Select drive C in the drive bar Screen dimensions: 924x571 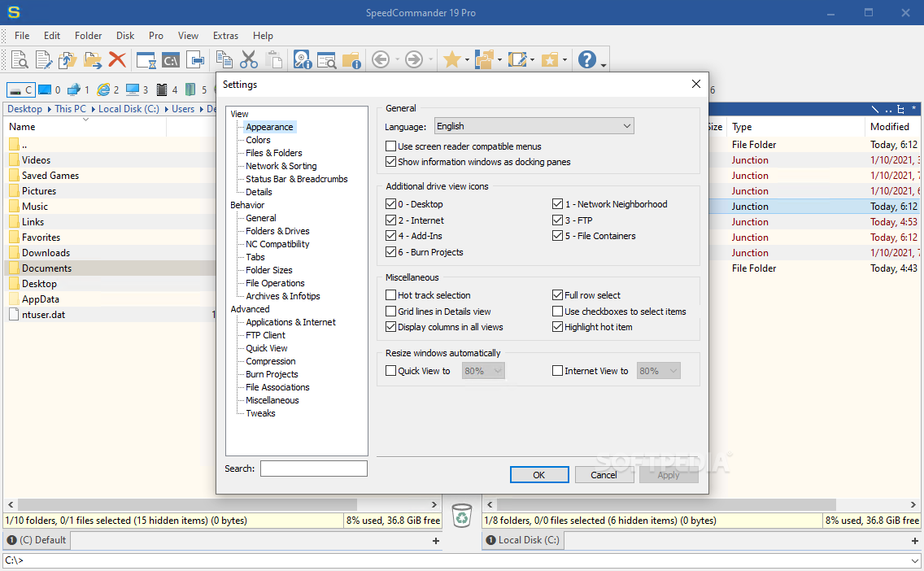click(20, 89)
